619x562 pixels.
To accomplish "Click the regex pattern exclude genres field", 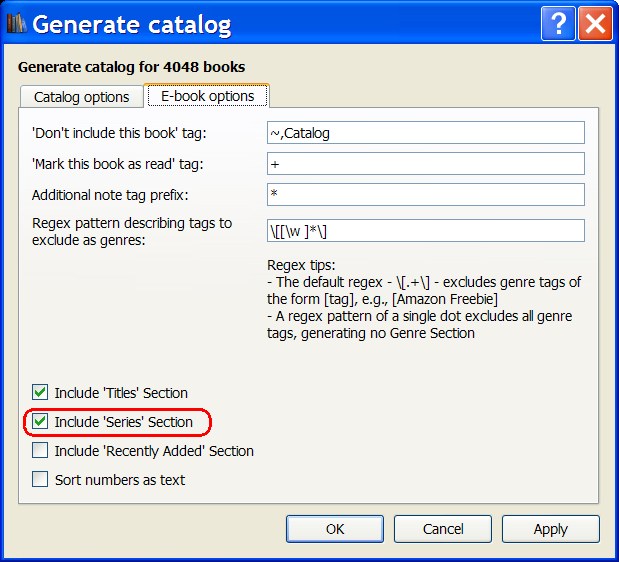I will 425,231.
